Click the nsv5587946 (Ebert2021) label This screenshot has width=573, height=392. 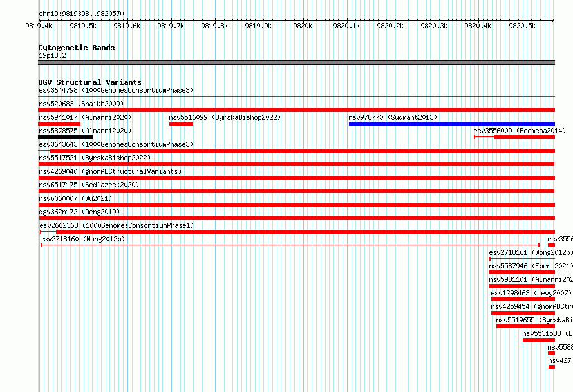point(531,266)
